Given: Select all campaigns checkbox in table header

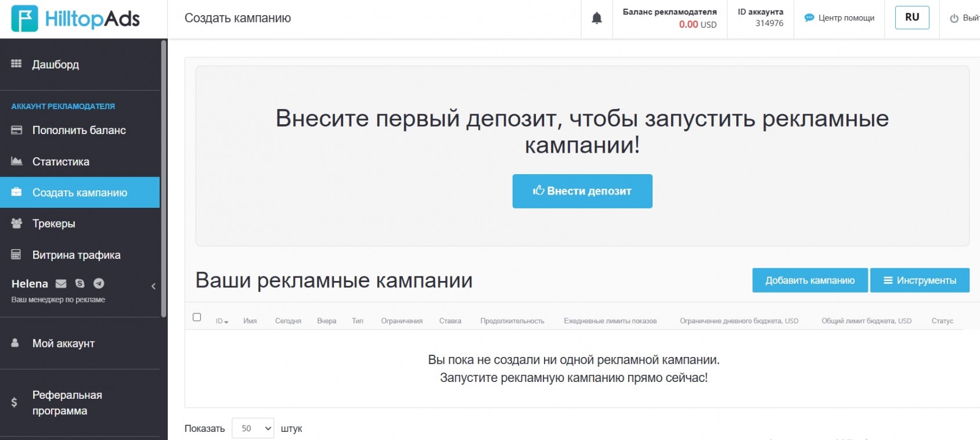Looking at the screenshot, I should point(197,318).
